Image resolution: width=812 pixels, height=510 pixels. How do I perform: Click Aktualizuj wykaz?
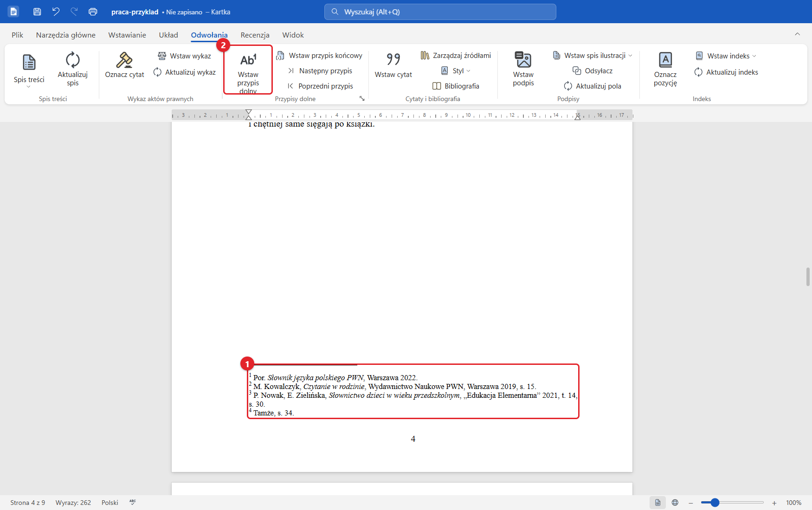185,72
